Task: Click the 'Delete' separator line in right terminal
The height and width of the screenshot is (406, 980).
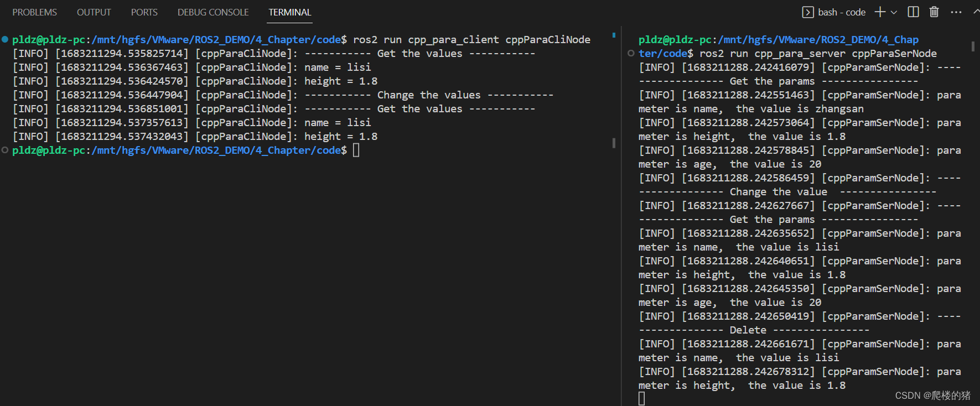Action: (x=754, y=330)
